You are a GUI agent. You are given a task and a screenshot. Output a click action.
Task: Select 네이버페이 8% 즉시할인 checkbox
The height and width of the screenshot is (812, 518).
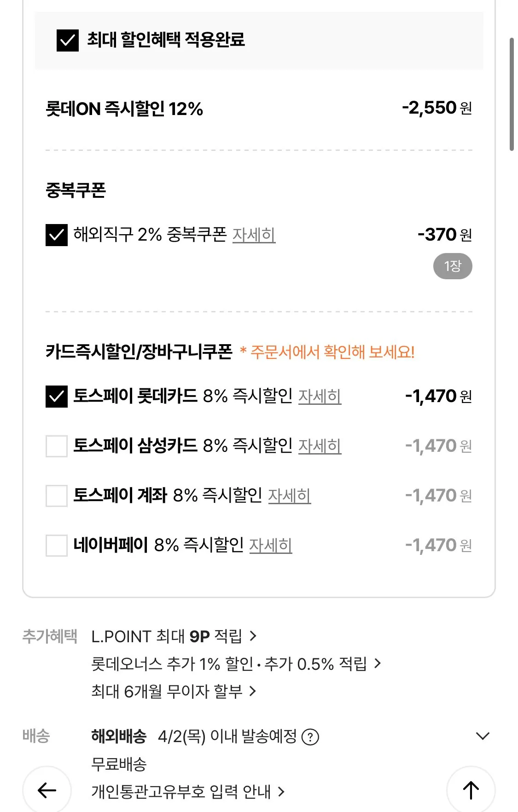tap(57, 545)
